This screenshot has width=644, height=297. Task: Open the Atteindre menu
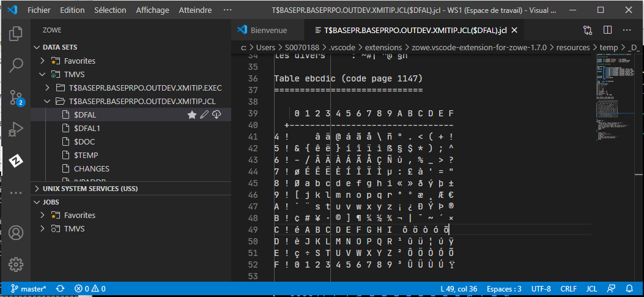195,10
